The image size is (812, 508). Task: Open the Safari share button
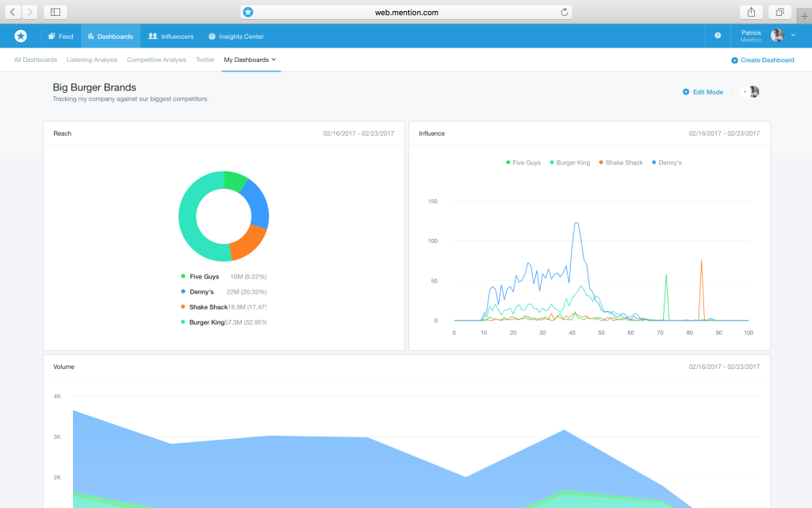[x=751, y=12]
